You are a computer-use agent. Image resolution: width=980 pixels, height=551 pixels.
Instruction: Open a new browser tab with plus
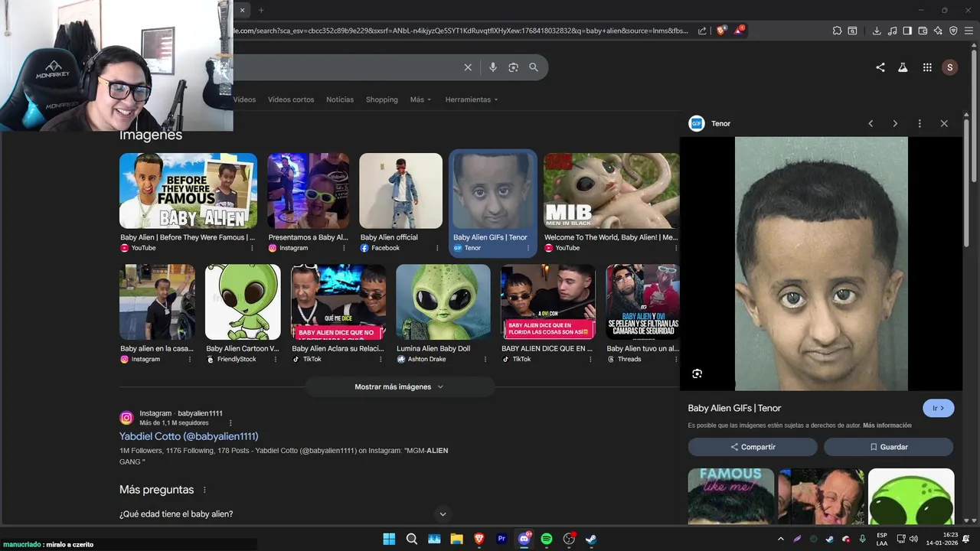[261, 10]
